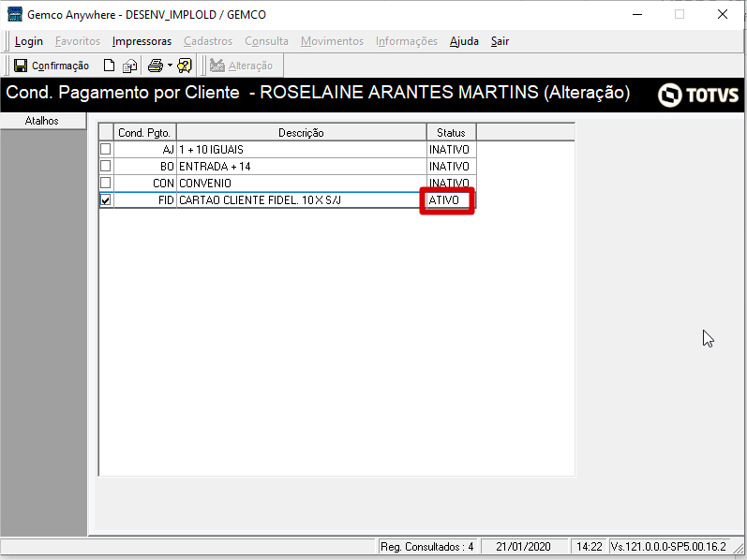
Task: Open the Login menu
Action: coord(28,41)
